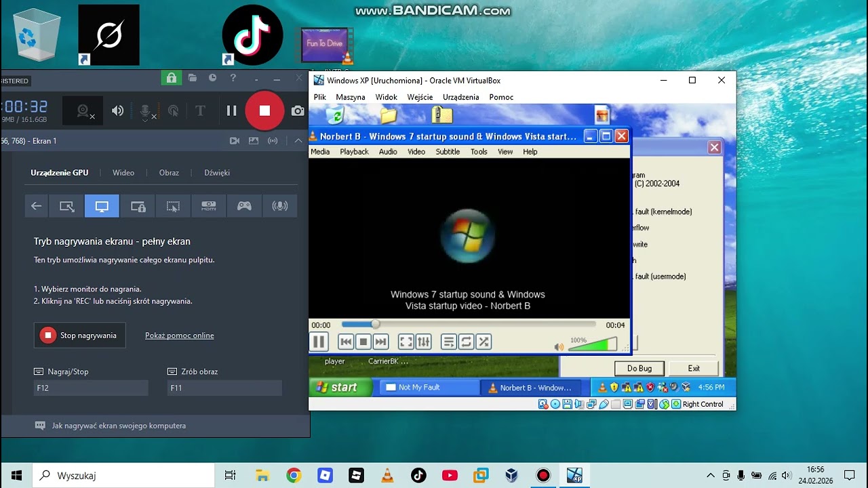Select rectangle area recording mode

66,206
